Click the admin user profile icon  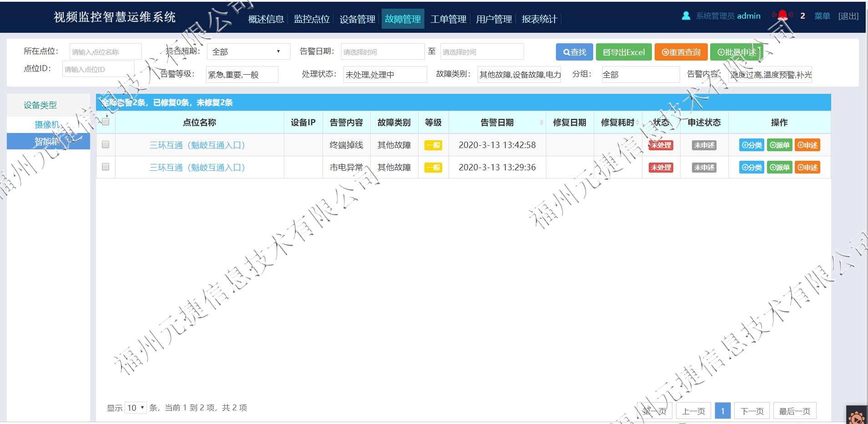[686, 16]
